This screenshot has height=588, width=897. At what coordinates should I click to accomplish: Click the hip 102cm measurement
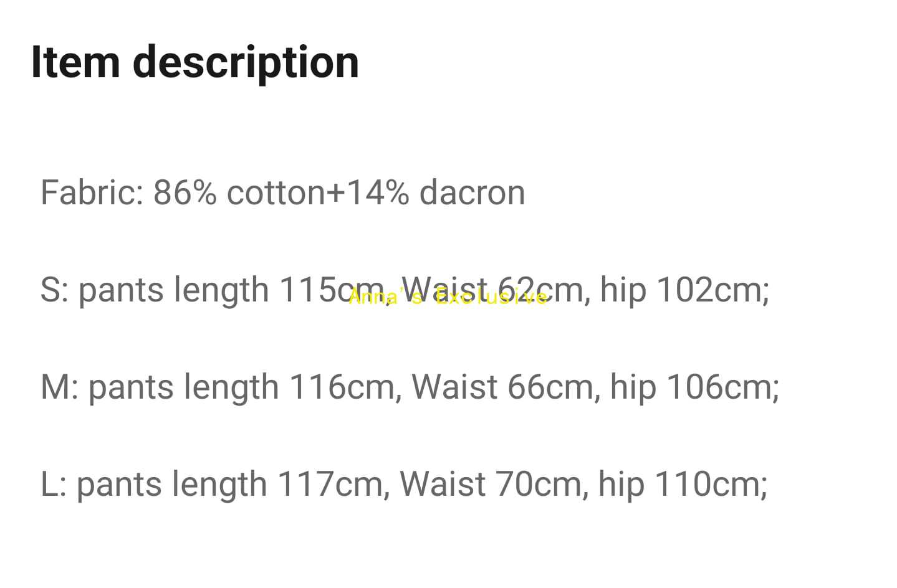click(684, 290)
